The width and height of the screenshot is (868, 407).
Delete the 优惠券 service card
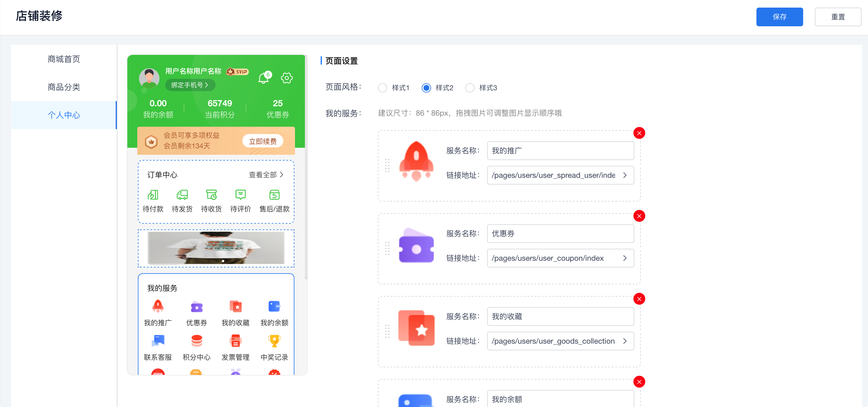click(639, 216)
